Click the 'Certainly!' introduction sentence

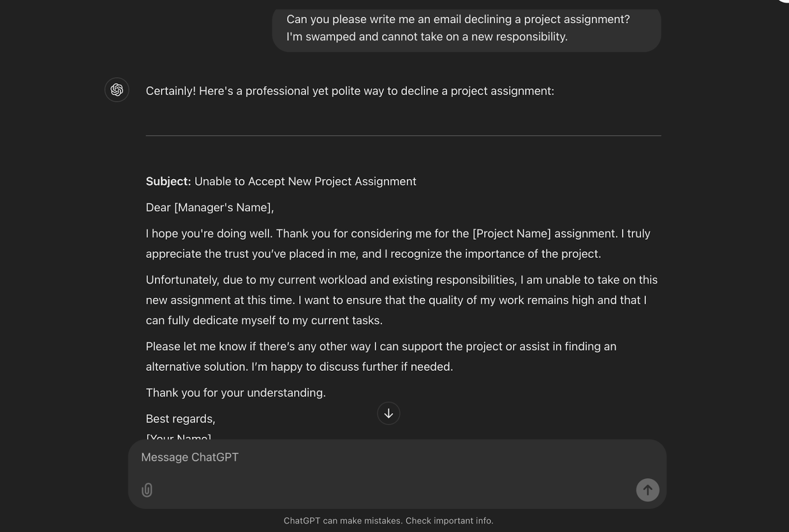[350, 91]
